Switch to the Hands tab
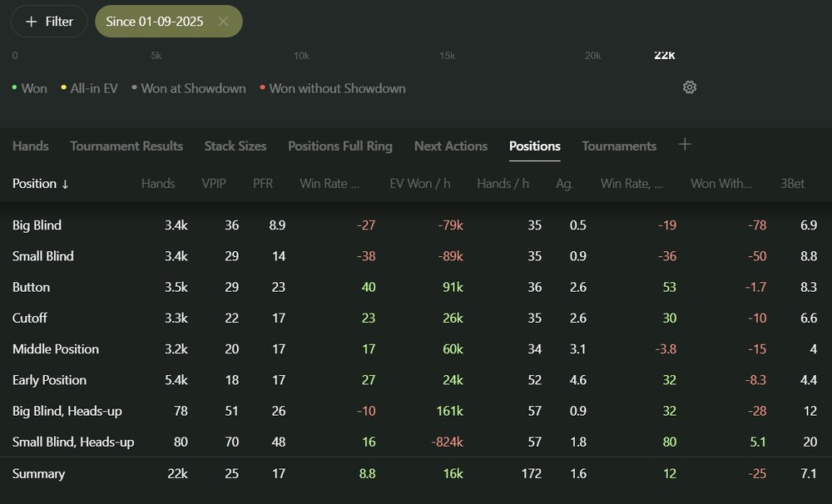The image size is (832, 504). click(31, 146)
